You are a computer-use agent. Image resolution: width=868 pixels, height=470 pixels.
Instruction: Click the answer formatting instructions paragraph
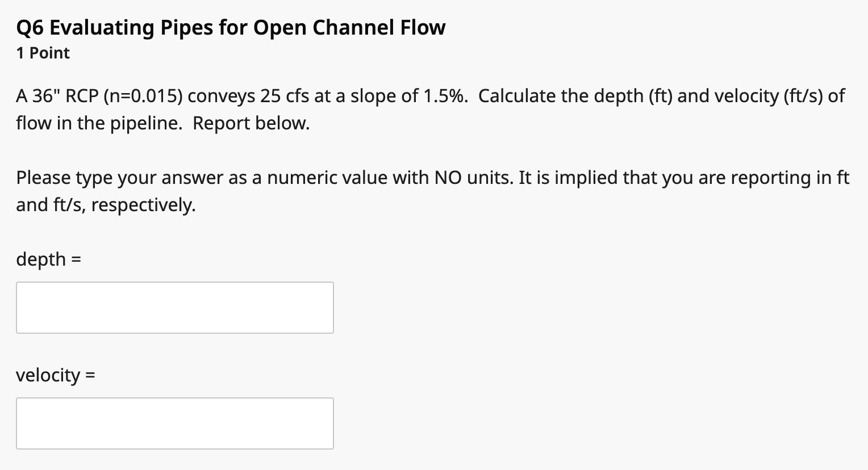(x=398, y=190)
